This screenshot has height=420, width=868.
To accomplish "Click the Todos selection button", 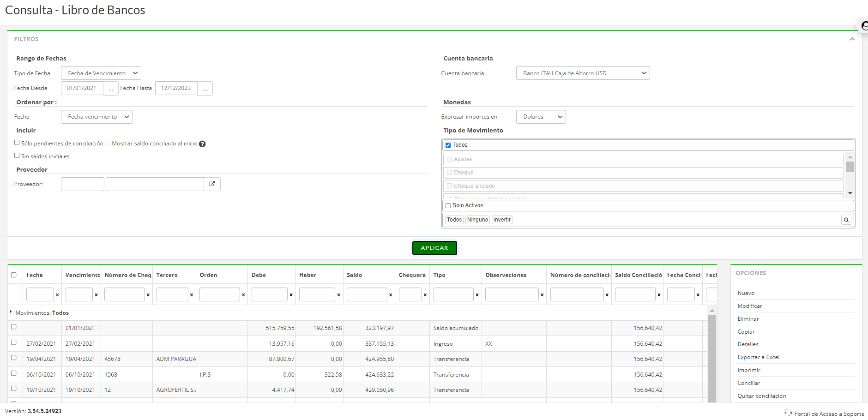I will coord(454,220).
